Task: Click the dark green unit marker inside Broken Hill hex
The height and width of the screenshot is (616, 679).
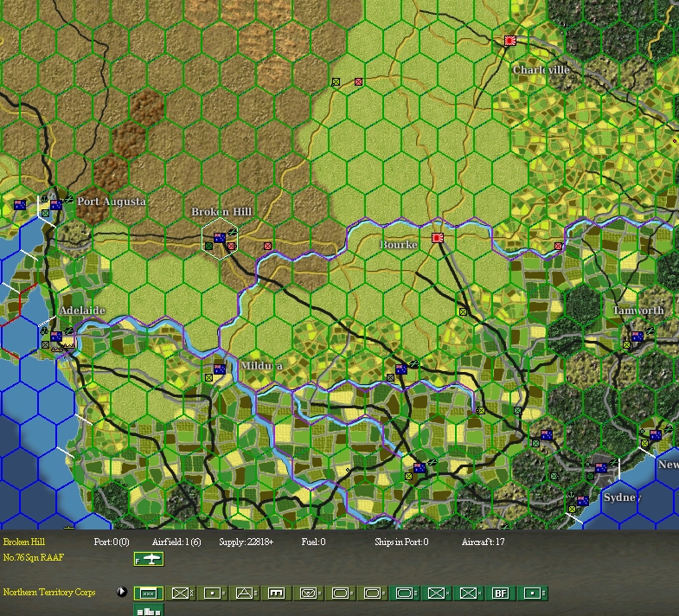Action: [x=209, y=246]
